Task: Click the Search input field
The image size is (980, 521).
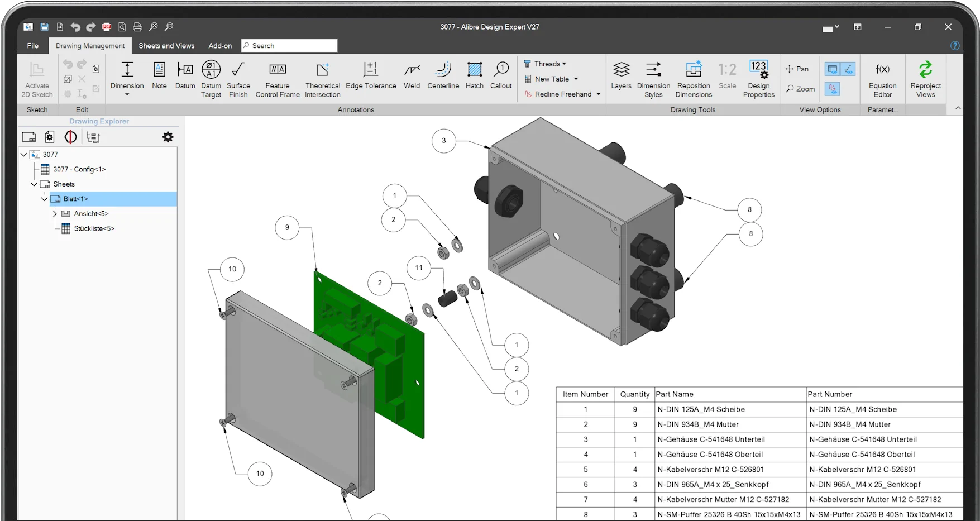Action: coord(289,46)
